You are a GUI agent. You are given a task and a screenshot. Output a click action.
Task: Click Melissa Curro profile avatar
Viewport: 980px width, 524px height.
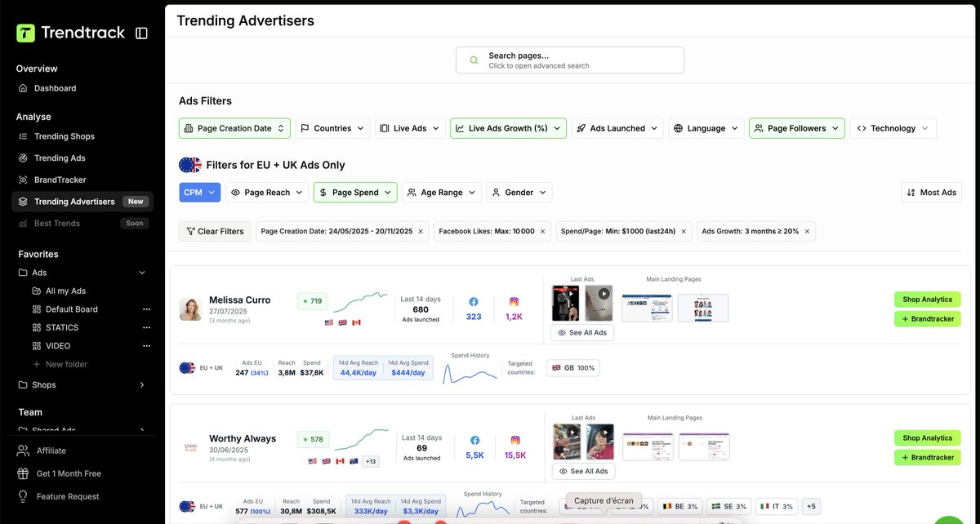(x=190, y=309)
